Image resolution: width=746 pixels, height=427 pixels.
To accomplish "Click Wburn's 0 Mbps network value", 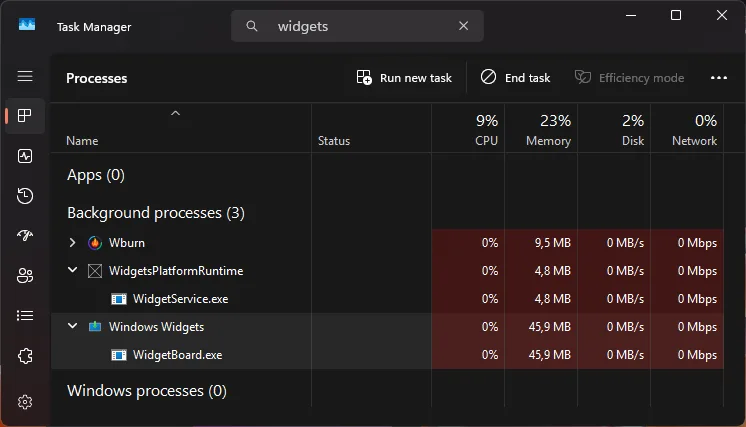I will [x=697, y=243].
